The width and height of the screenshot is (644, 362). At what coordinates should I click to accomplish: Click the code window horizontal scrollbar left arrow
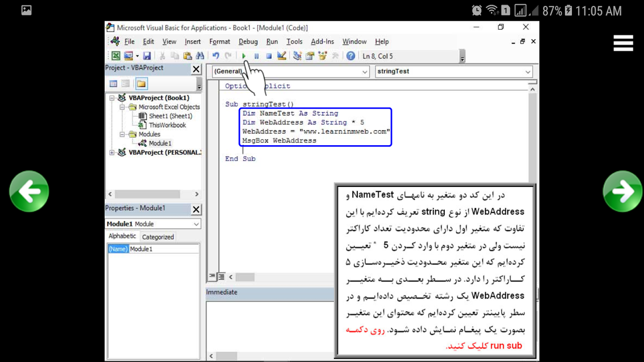(x=231, y=277)
